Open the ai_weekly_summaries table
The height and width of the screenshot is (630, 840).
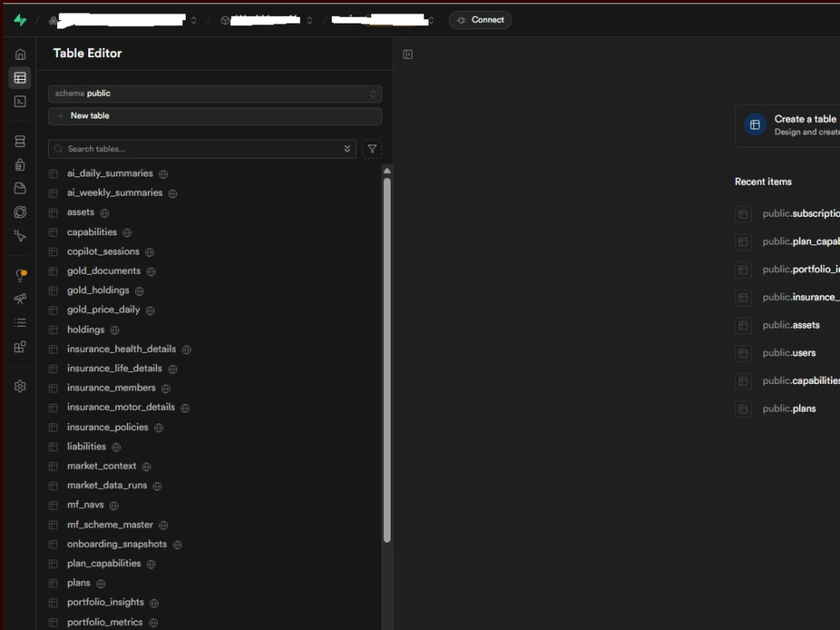(114, 193)
